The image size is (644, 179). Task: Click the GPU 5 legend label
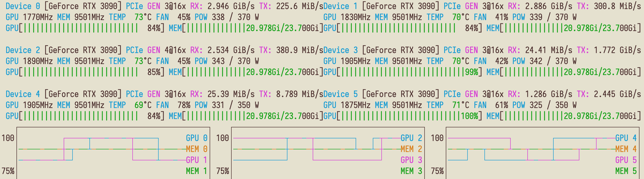click(626, 160)
